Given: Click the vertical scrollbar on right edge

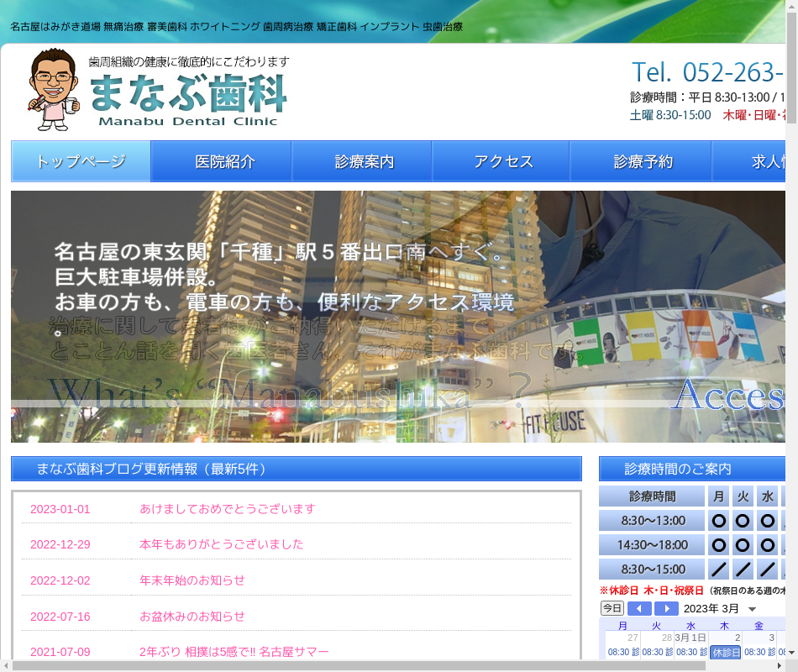Looking at the screenshot, I should click(x=791, y=336).
